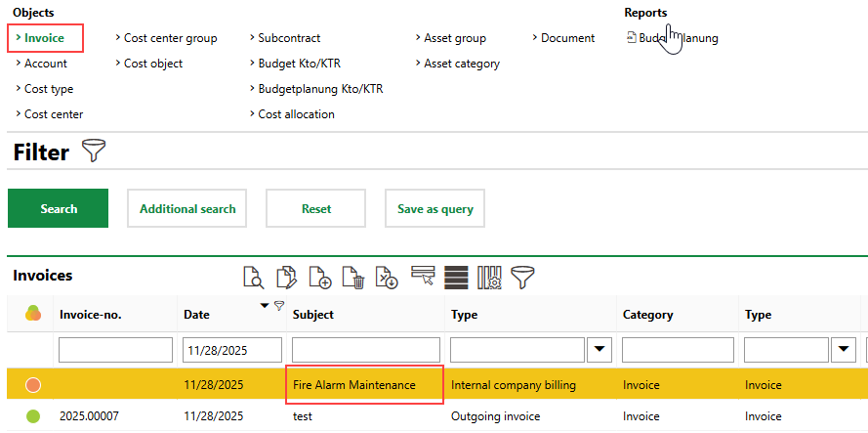
Task: Open the Asset group link
Action: [x=455, y=38]
